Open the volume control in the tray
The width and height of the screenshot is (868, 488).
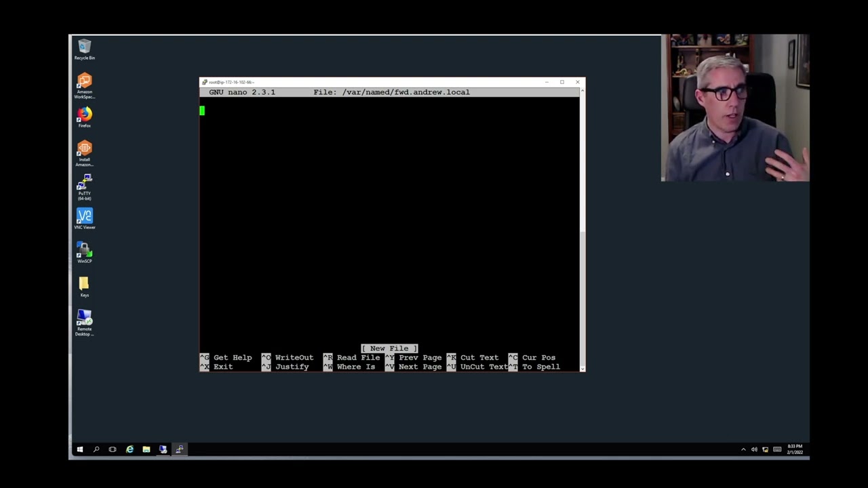click(x=754, y=449)
